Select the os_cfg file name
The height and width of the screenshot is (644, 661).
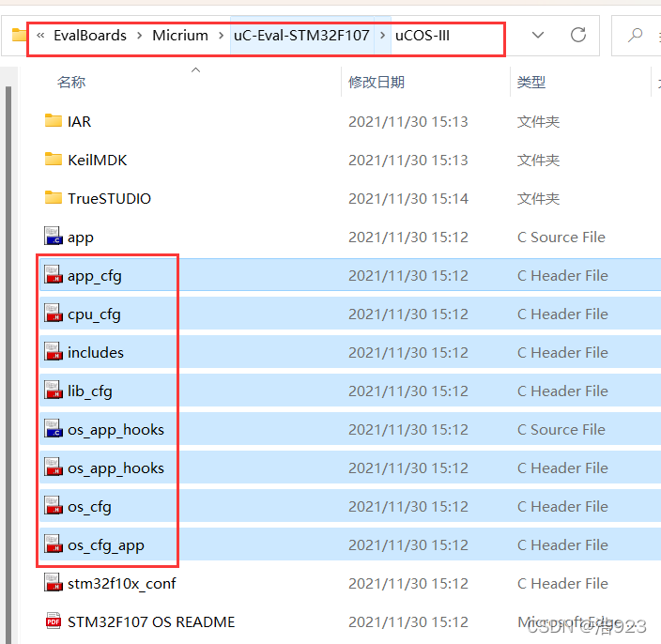89,507
